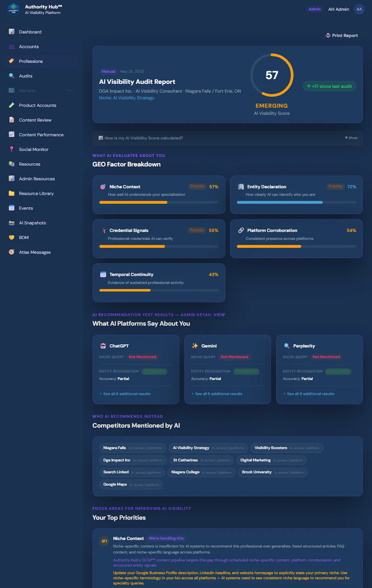Click the Credential Signals graduate icon
Image resolution: width=372 pixels, height=588 pixels.
103,230
